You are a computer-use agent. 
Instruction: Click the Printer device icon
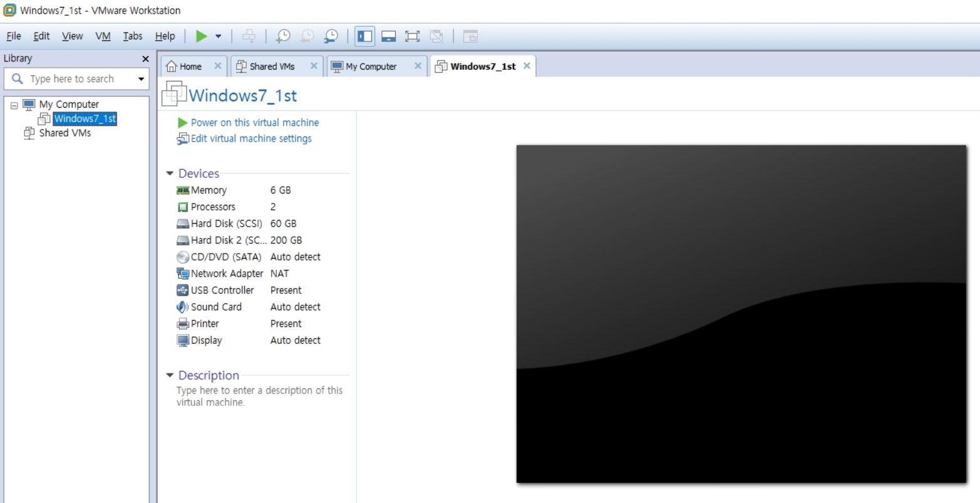coord(183,324)
